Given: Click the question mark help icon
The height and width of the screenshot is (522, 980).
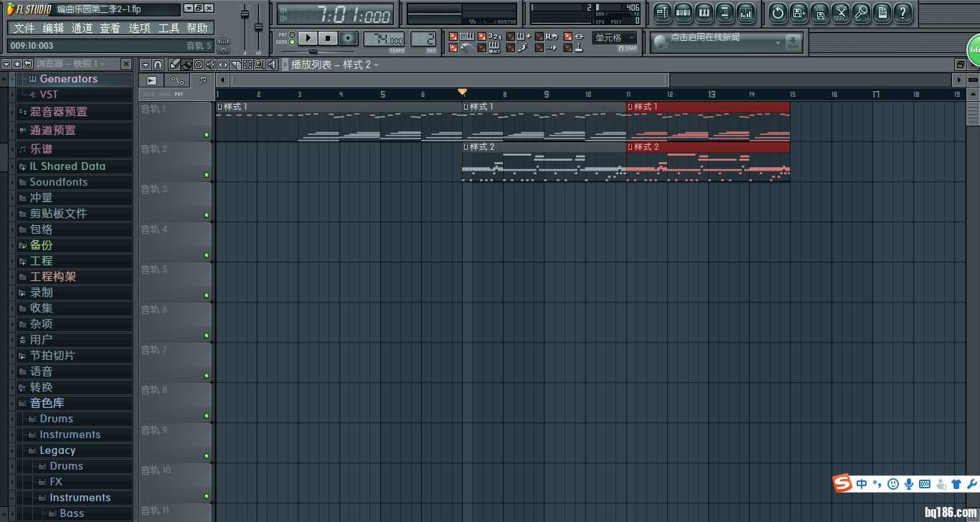Looking at the screenshot, I should [903, 13].
